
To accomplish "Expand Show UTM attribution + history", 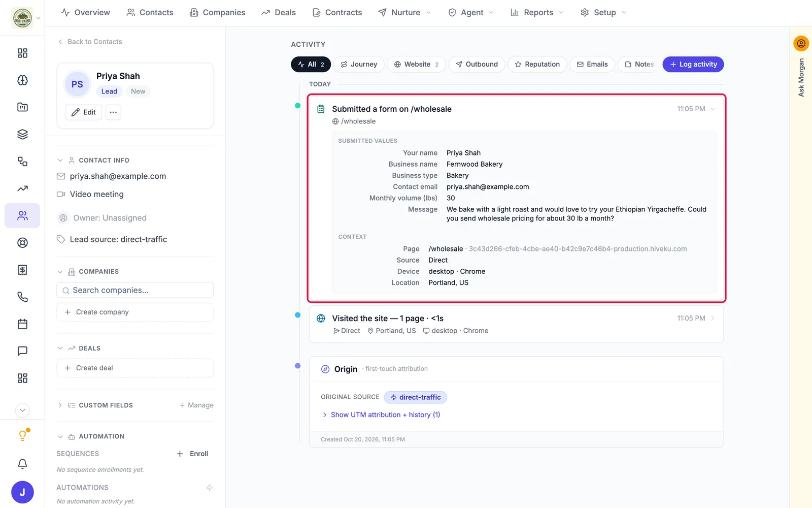I will (381, 415).
